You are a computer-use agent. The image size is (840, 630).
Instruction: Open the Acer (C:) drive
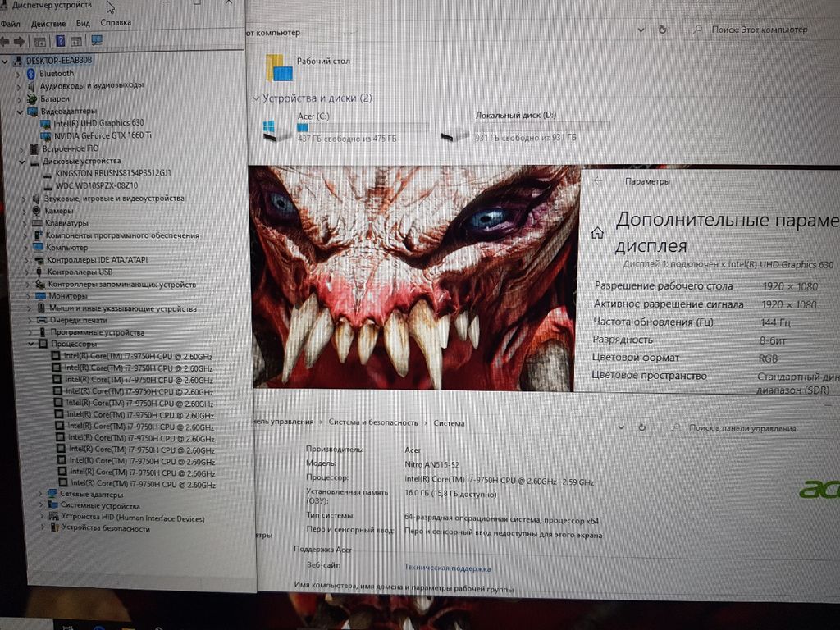pyautogui.click(x=313, y=116)
